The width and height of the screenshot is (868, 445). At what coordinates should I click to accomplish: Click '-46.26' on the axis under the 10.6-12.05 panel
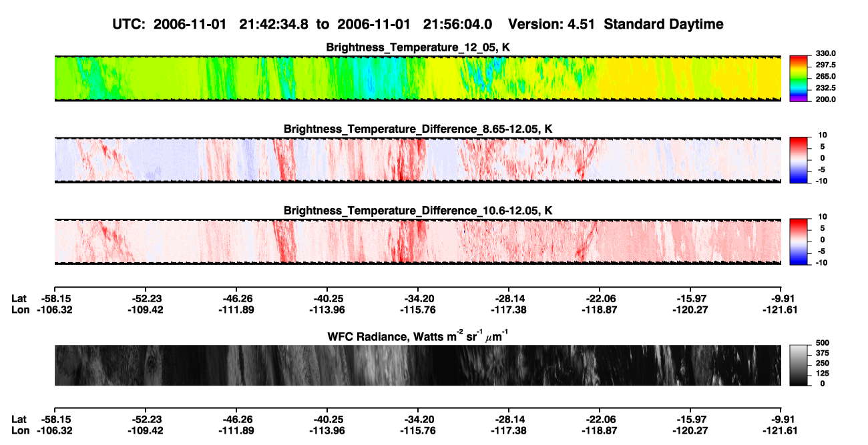pos(236,298)
